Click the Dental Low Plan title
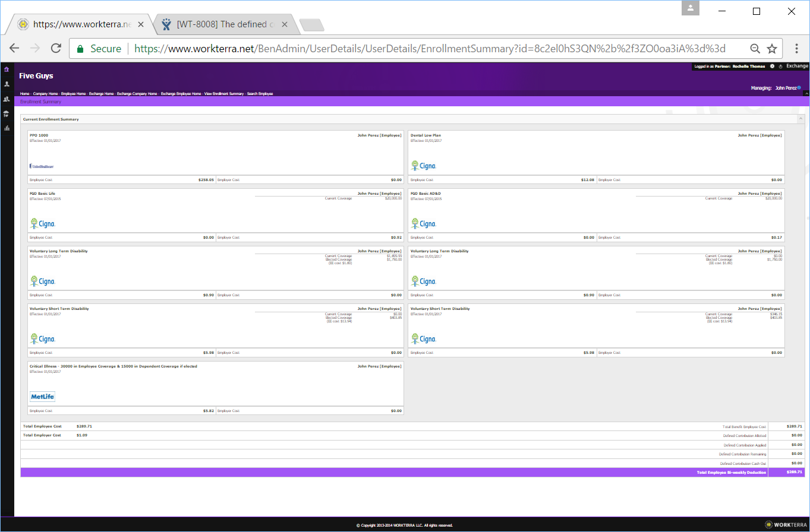The height and width of the screenshot is (532, 810). point(426,135)
